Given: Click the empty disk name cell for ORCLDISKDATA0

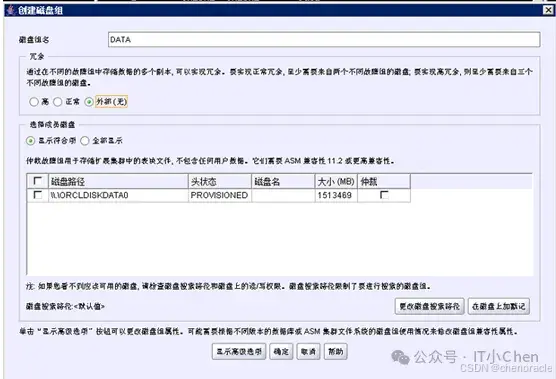Looking at the screenshot, I should coord(283,195).
